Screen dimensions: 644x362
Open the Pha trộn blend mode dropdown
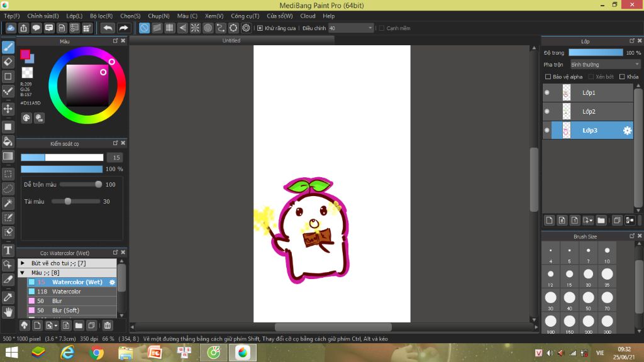605,65
